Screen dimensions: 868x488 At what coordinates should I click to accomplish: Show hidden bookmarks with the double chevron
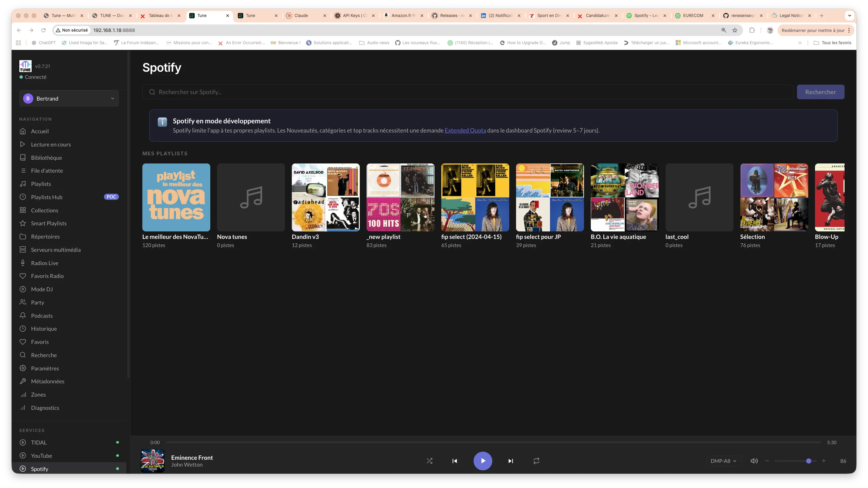tap(800, 43)
